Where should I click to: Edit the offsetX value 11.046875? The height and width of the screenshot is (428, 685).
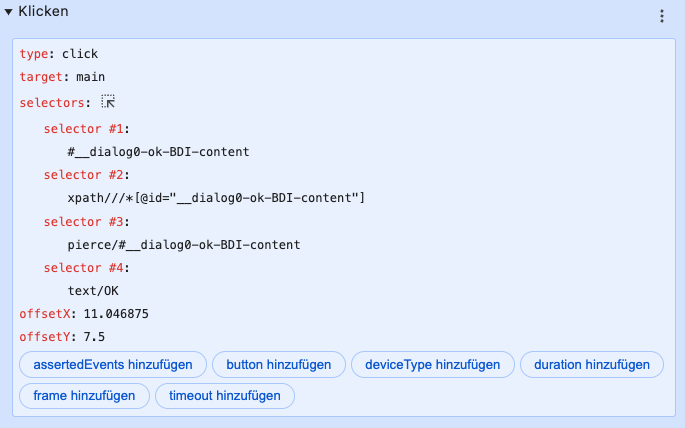[116, 314]
